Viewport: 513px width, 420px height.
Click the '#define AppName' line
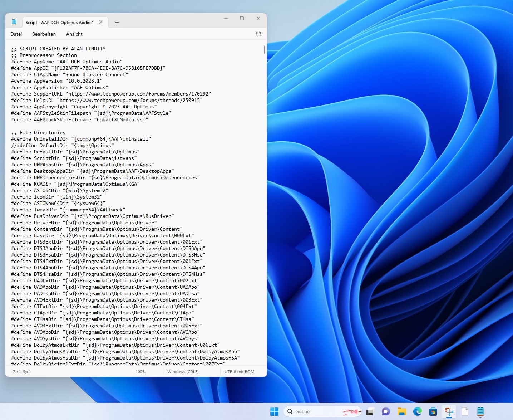[x=67, y=62]
